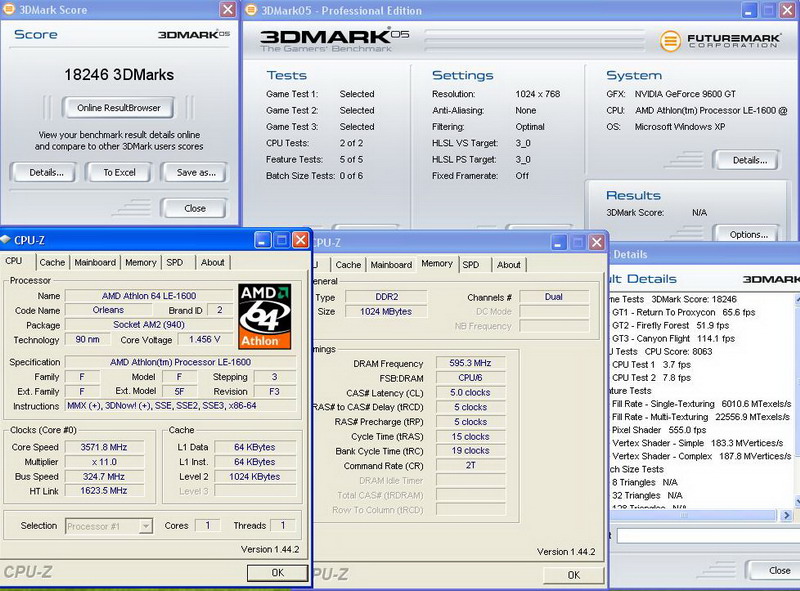Select About tab in CPU-Z Memory window
This screenshot has width=800, height=591.
coord(509,265)
